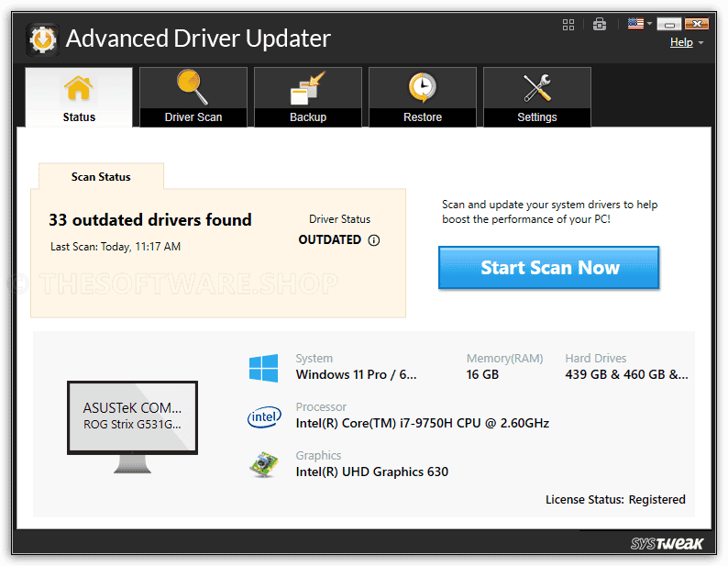Click the Backup folders icon
This screenshot has width=728, height=566.
point(307,88)
